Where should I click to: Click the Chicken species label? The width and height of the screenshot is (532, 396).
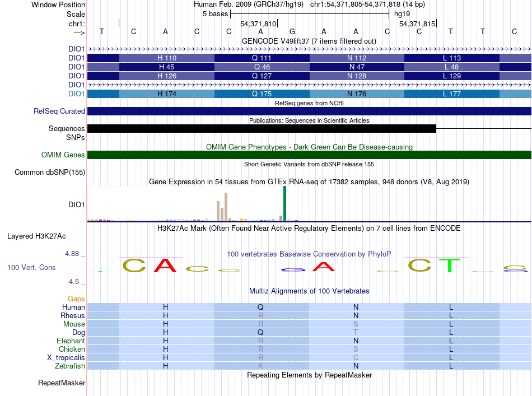(x=72, y=349)
